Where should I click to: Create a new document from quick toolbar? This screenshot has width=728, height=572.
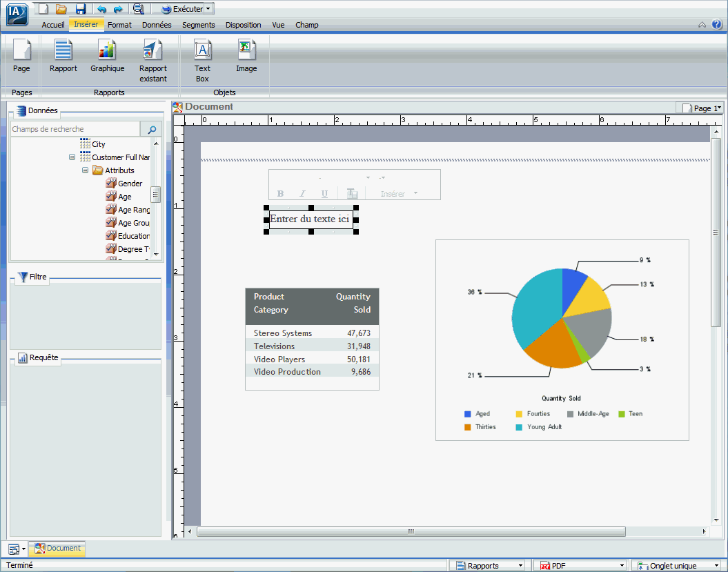point(43,9)
